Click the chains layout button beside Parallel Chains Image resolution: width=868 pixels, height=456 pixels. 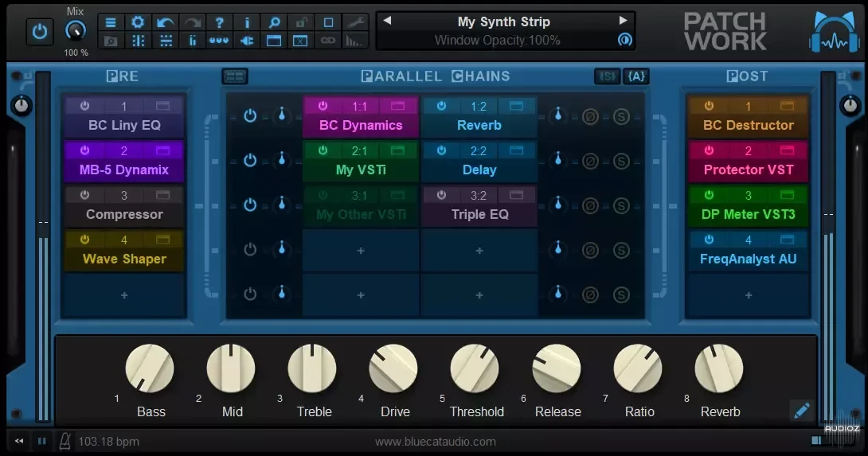pos(235,76)
